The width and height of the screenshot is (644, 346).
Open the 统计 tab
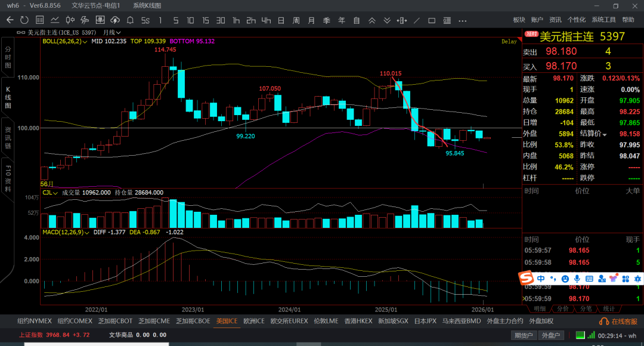[x=609, y=308]
